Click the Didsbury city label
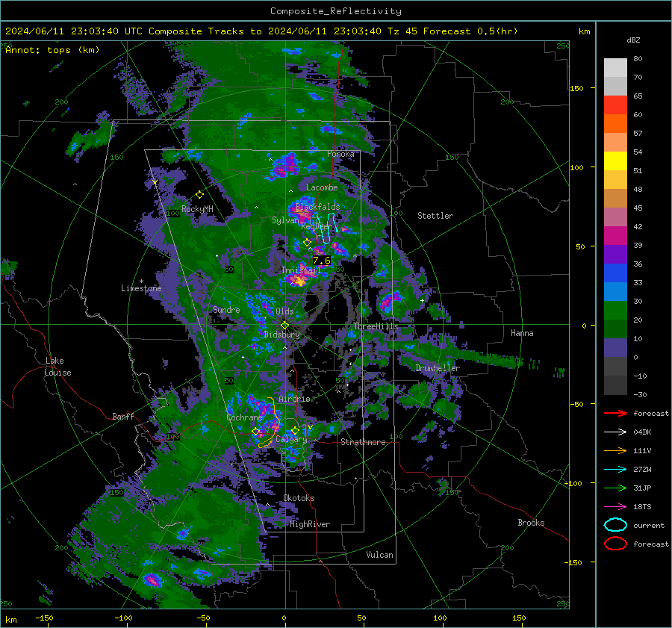 (x=282, y=335)
